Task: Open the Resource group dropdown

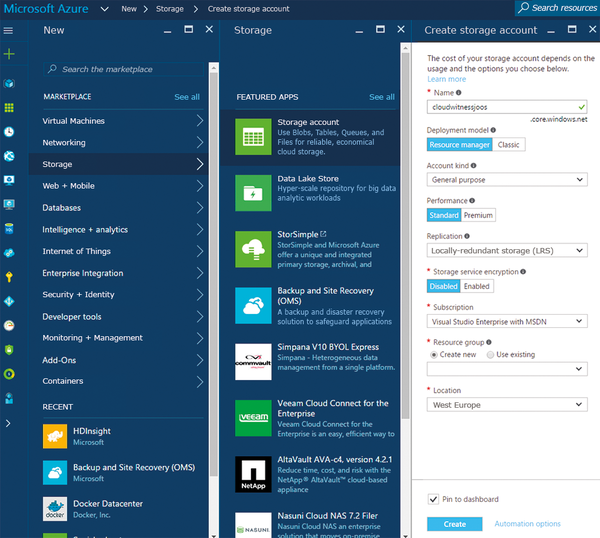Action: (x=507, y=369)
